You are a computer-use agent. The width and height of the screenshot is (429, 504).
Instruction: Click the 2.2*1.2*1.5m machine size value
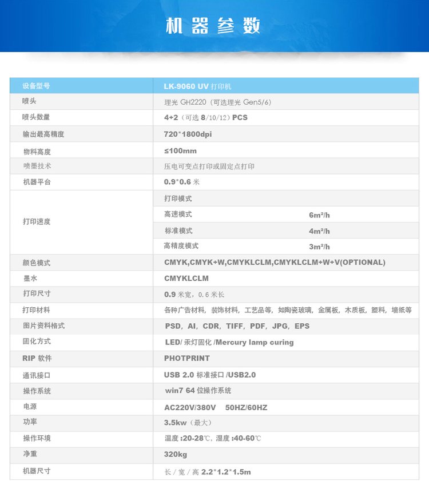click(226, 472)
